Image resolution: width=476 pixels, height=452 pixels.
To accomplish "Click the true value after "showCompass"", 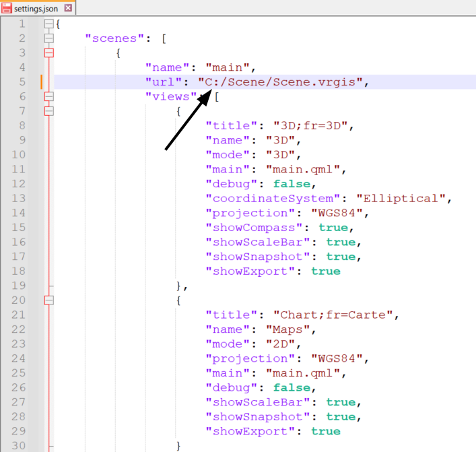I will [x=333, y=228].
